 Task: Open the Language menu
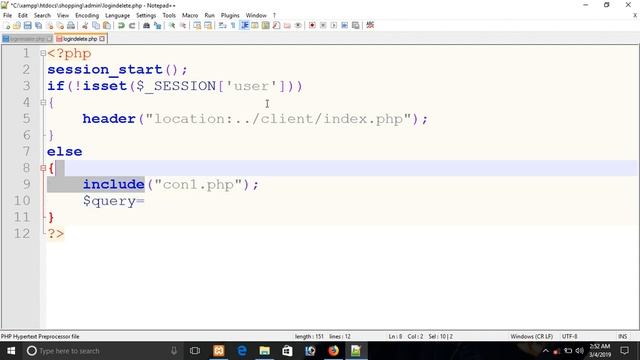(x=118, y=16)
